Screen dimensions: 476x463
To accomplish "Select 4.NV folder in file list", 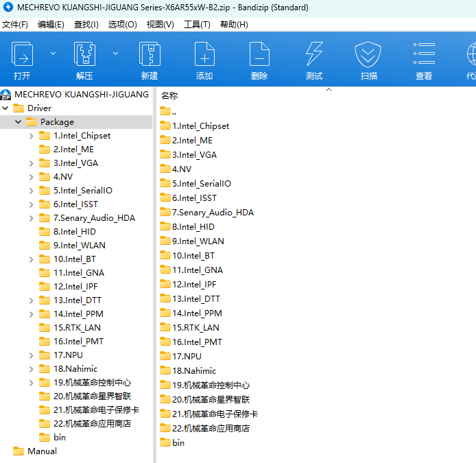I will tap(176, 169).
